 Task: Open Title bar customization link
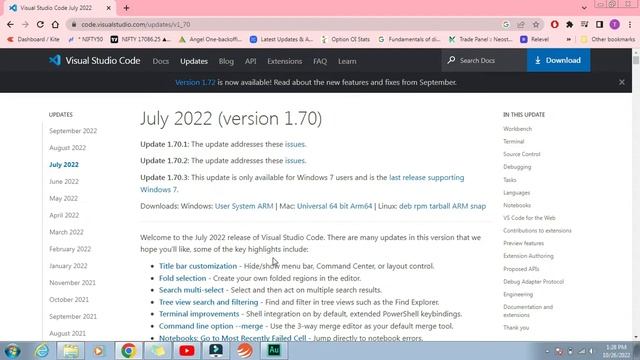(x=198, y=266)
